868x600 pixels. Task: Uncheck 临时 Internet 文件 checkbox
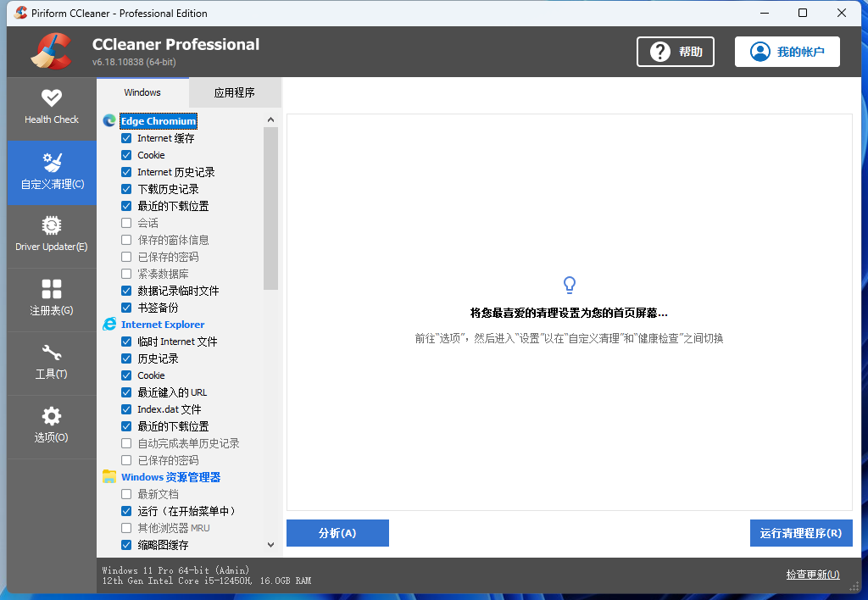click(126, 342)
